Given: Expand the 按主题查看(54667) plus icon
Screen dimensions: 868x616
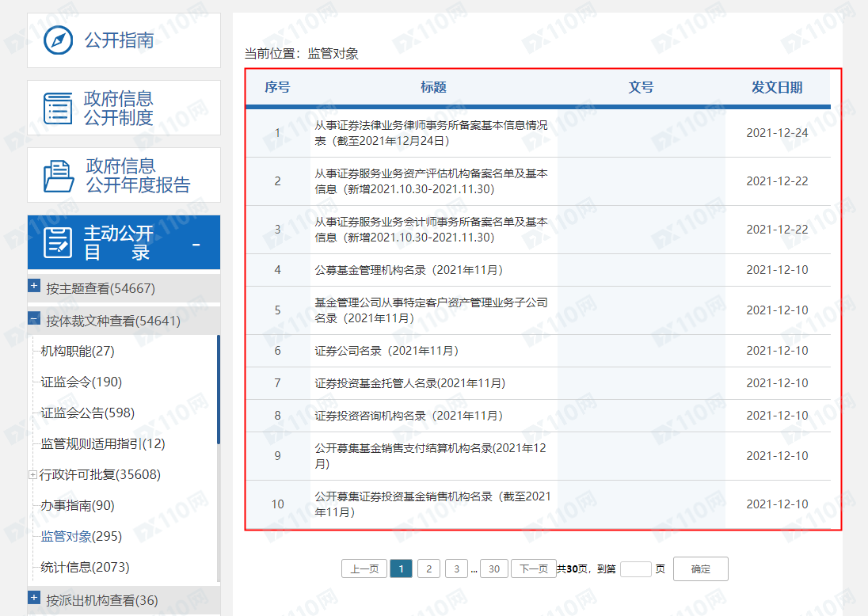Looking at the screenshot, I should pos(34,286).
